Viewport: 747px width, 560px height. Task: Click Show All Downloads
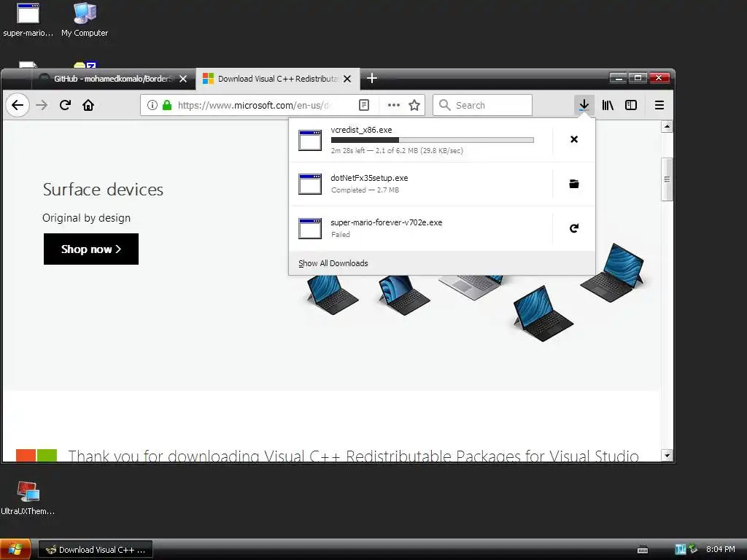coord(333,263)
